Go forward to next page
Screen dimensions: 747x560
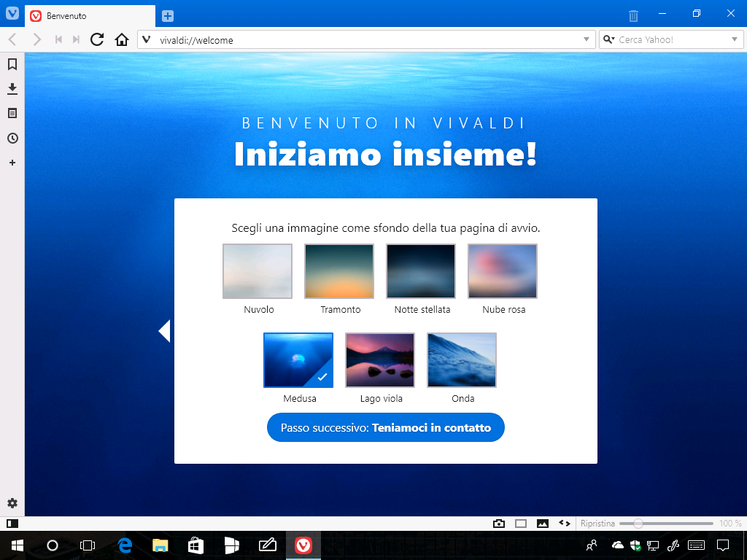36,39
